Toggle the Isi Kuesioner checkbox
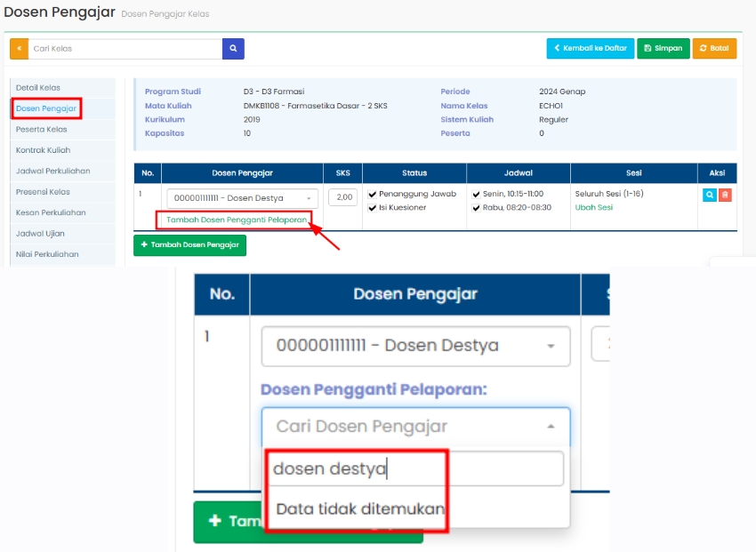Screen dimensions: 756x552 [373, 208]
